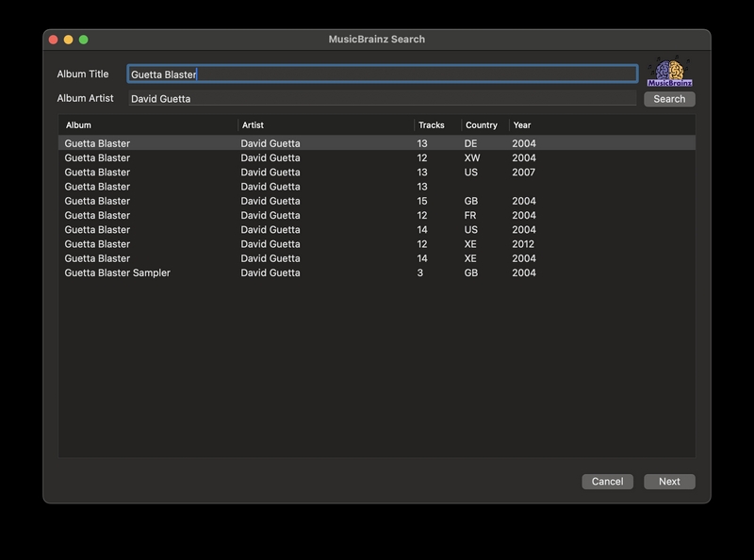Click David Guetta in the Sampler row

pyautogui.click(x=270, y=272)
